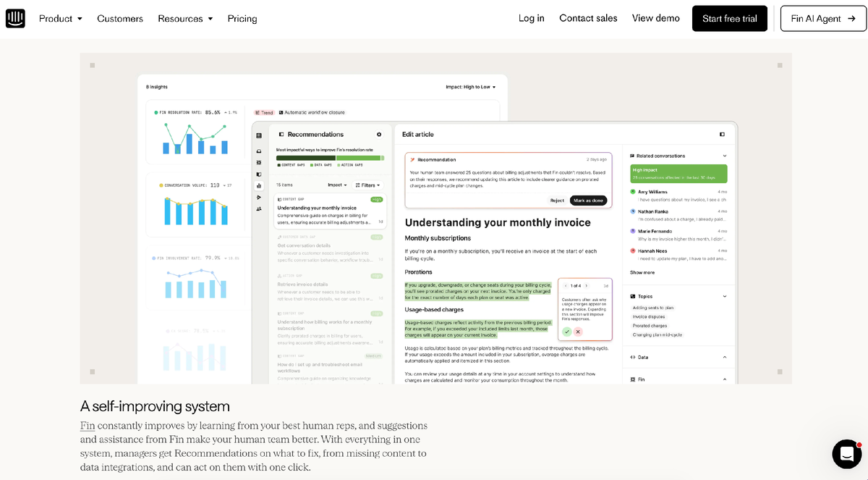Select the people contacts icon in the sidebar
Image resolution: width=868 pixels, height=480 pixels.
point(259,209)
